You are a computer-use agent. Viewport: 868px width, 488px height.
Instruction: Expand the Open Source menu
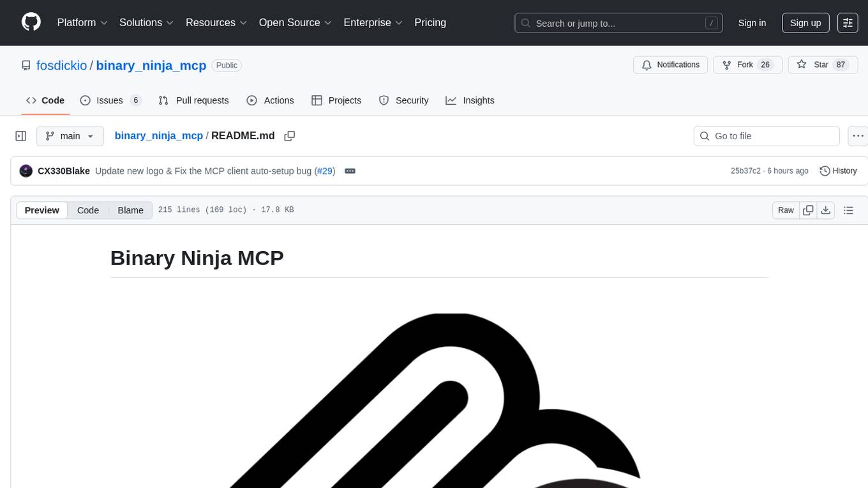click(296, 22)
